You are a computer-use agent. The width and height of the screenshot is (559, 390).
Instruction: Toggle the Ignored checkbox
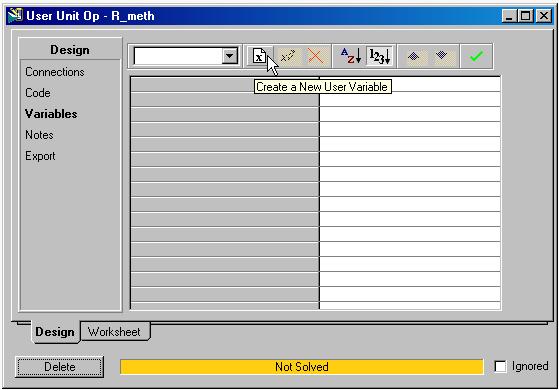(500, 366)
